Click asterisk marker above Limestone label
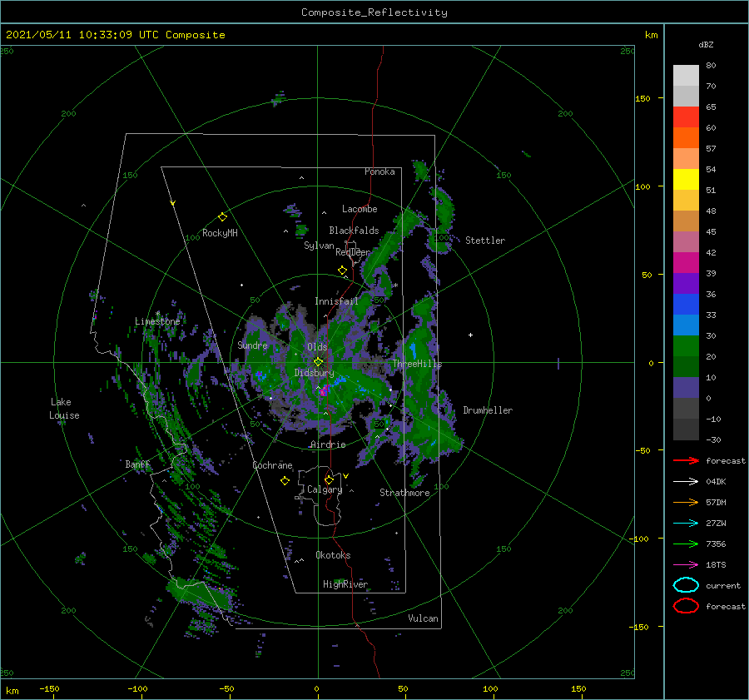Image resolution: width=749 pixels, height=700 pixels. 157,314
